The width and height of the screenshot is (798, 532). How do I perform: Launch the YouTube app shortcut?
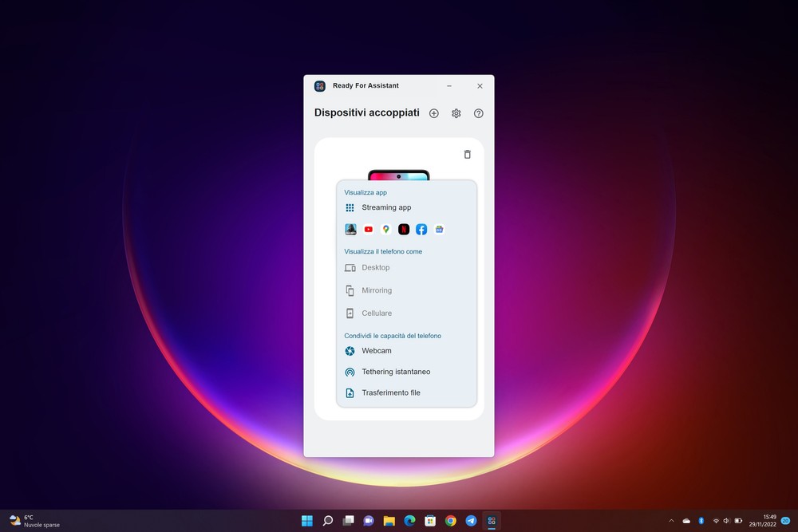(368, 230)
